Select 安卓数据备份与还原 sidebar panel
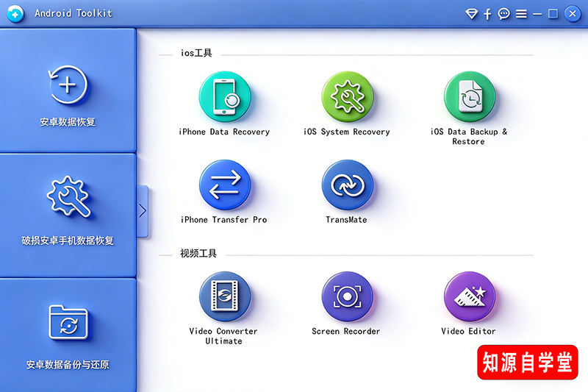 68,335
